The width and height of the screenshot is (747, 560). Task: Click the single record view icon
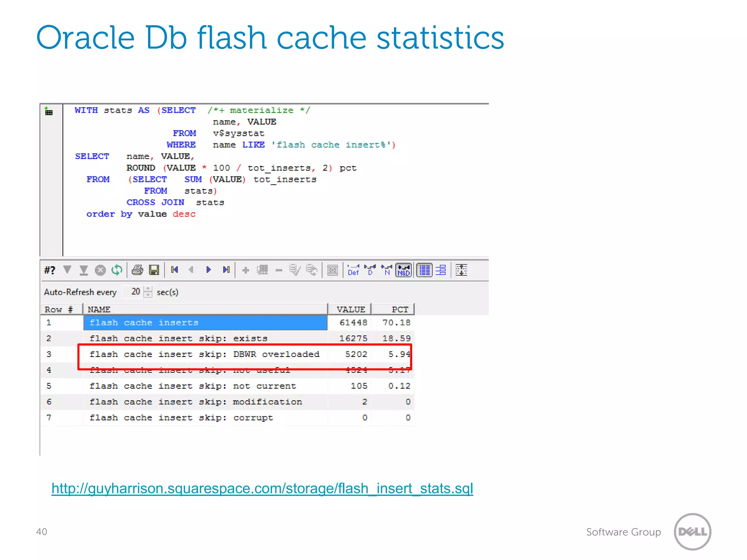click(x=333, y=270)
